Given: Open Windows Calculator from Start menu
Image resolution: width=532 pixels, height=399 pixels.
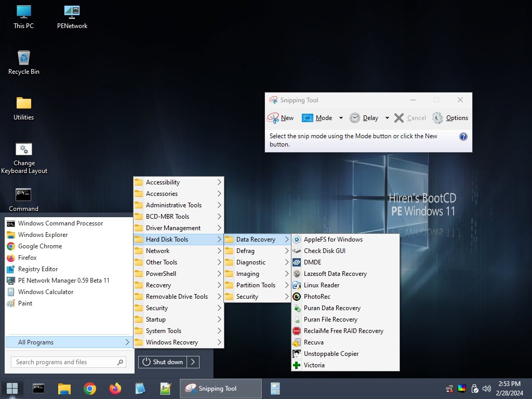Looking at the screenshot, I should point(69,292).
